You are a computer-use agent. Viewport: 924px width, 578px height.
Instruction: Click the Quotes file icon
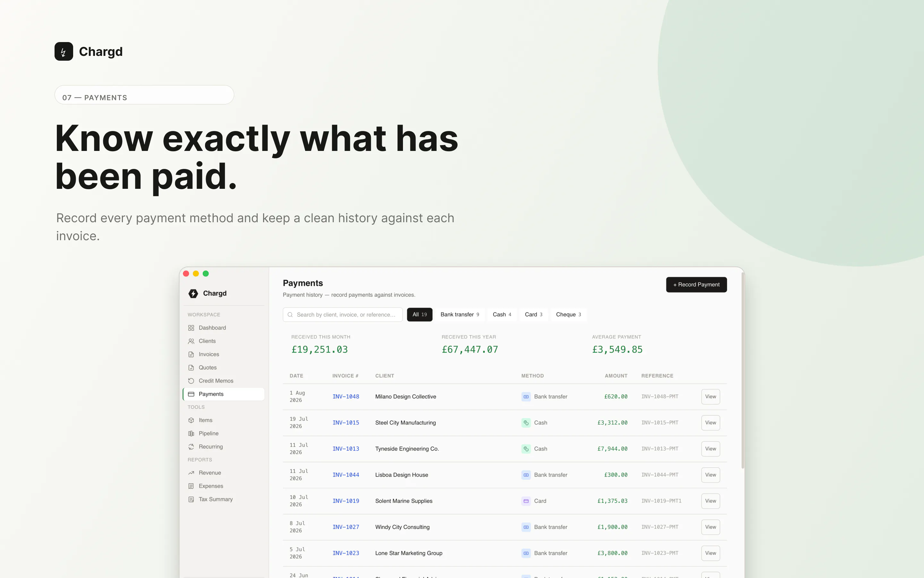coord(191,367)
